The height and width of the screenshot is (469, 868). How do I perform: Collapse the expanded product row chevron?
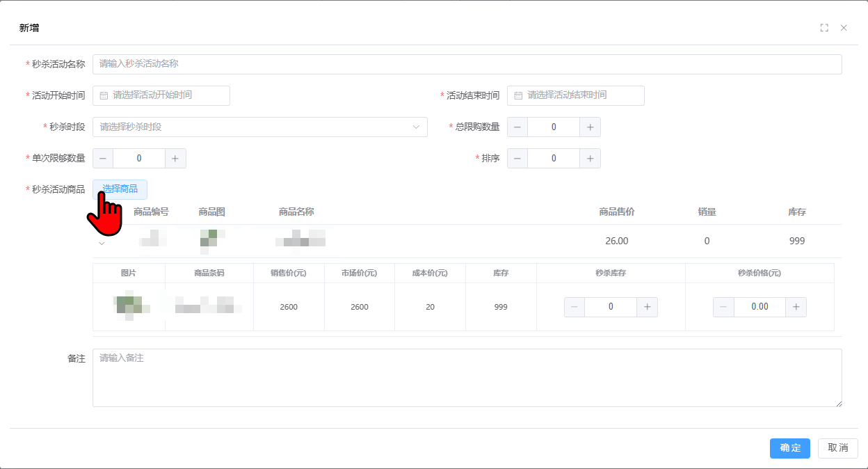[102, 243]
